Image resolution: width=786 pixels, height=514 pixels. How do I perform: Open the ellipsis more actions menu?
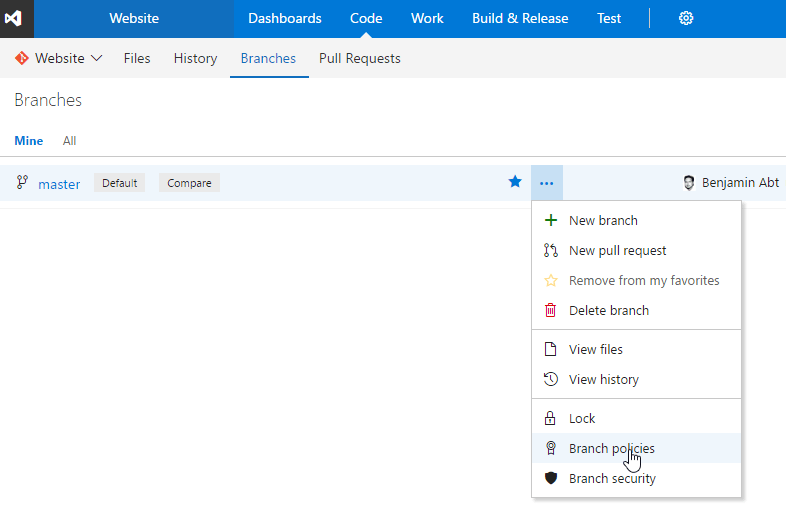click(547, 183)
